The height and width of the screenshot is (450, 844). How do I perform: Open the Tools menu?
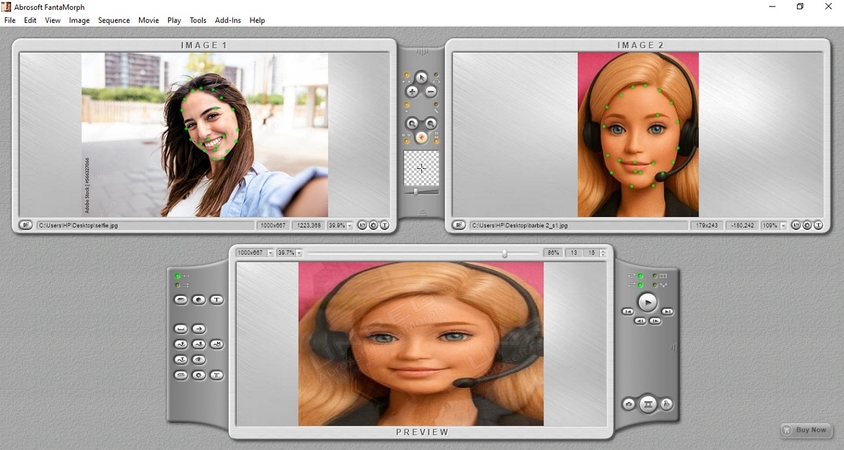click(198, 20)
